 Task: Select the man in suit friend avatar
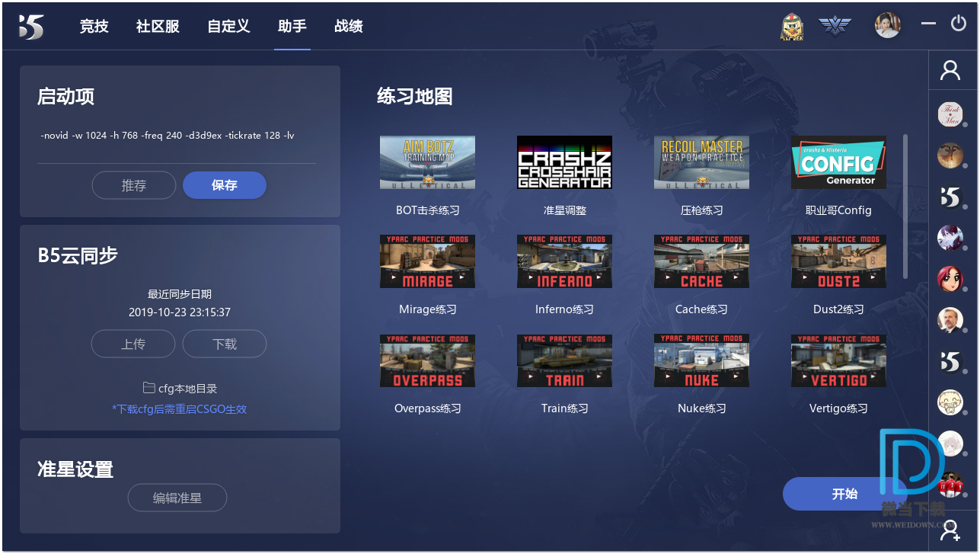tap(950, 320)
